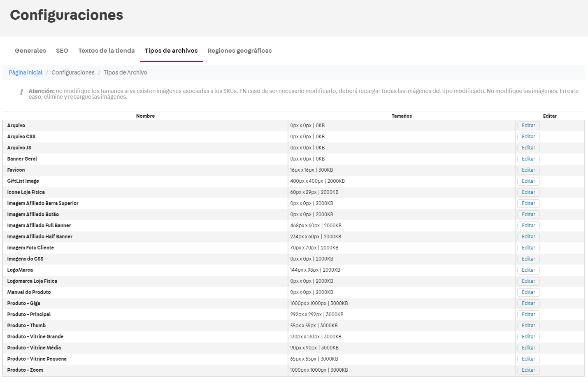Select the Tipos de archivos tab

[x=171, y=51]
